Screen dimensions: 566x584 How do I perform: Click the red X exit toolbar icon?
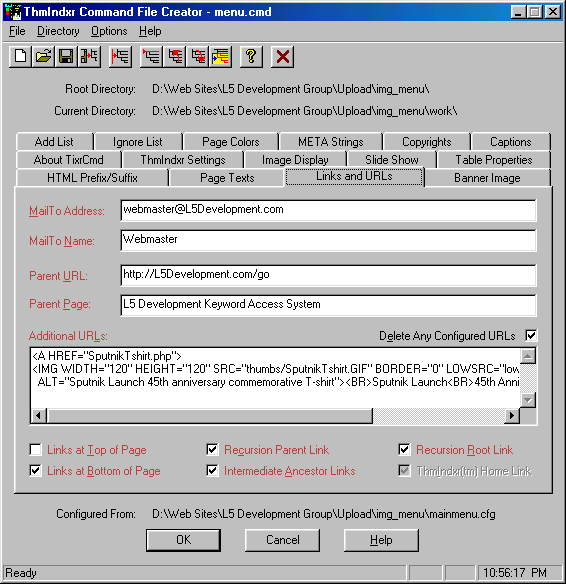pyautogui.click(x=282, y=57)
